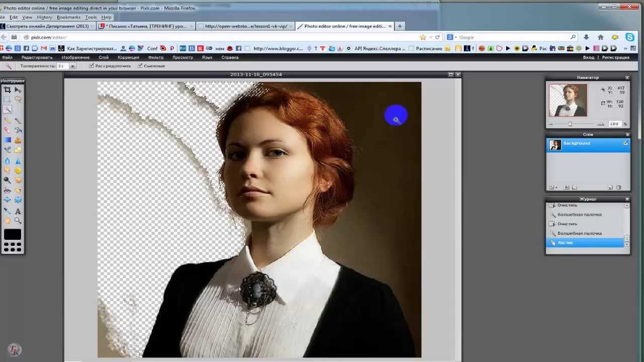Select the Smudge tool
Viewport: 644px width, 362px height.
click(x=7, y=170)
